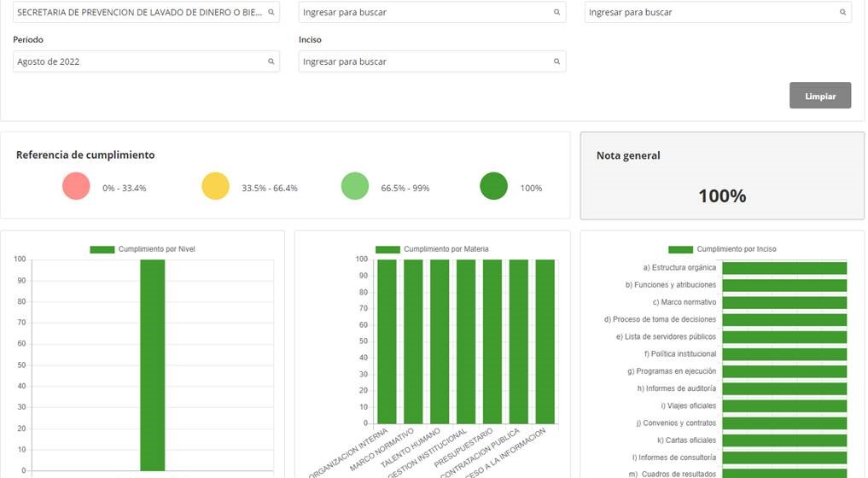Click the h) Informes de auditoría bar
This screenshot has width=868, height=478.
784,389
